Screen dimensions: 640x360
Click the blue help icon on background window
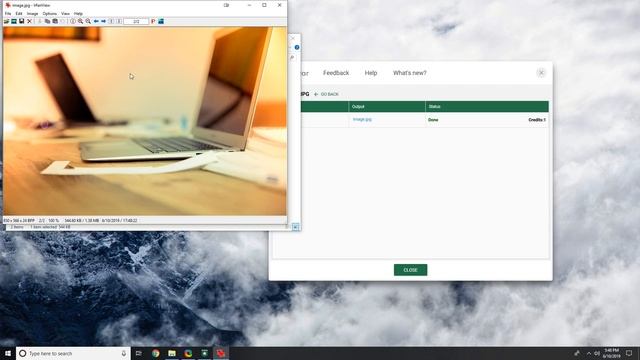(x=297, y=47)
